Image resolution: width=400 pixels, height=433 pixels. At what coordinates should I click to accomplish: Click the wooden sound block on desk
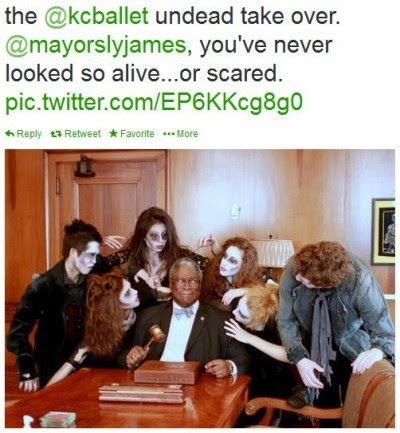pos(167,372)
